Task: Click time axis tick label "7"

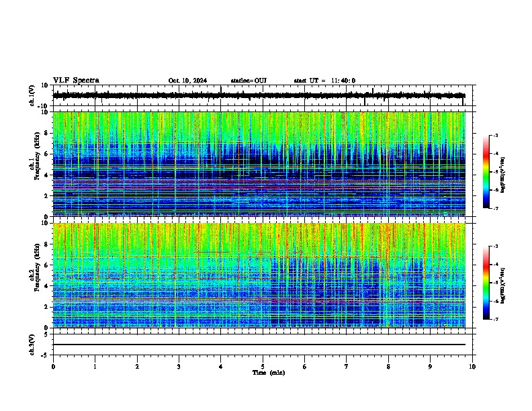Action: pos(347,367)
